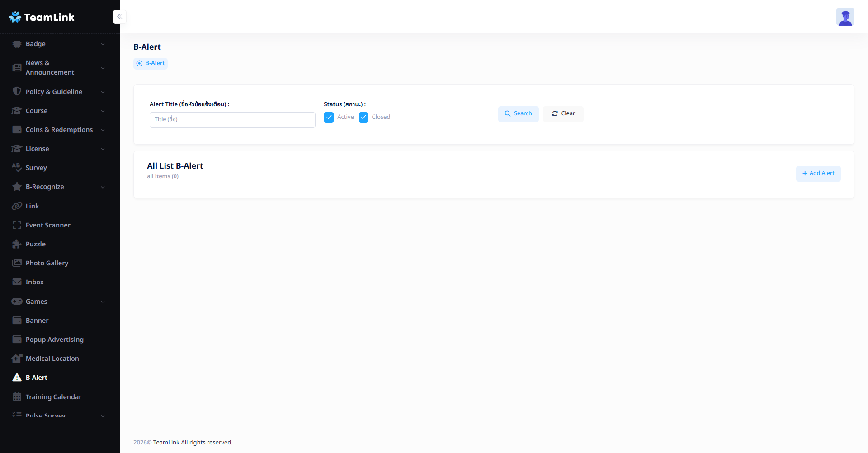Reset filters with the Clear button
This screenshot has height=453, width=868.
click(x=563, y=114)
